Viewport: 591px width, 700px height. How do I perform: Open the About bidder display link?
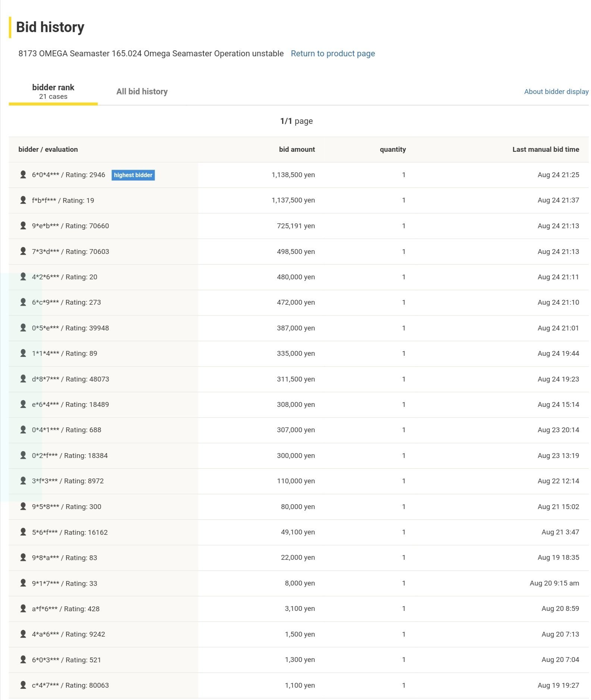(x=556, y=92)
